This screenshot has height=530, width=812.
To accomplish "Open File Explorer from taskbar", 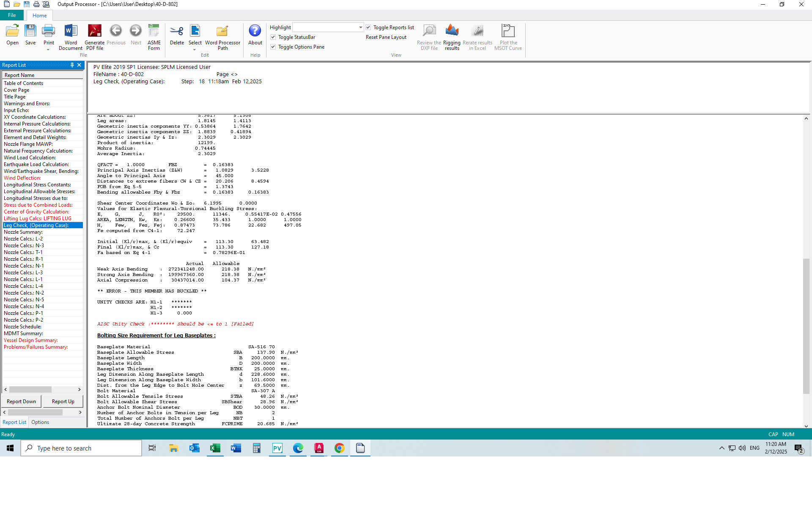I will tap(173, 448).
